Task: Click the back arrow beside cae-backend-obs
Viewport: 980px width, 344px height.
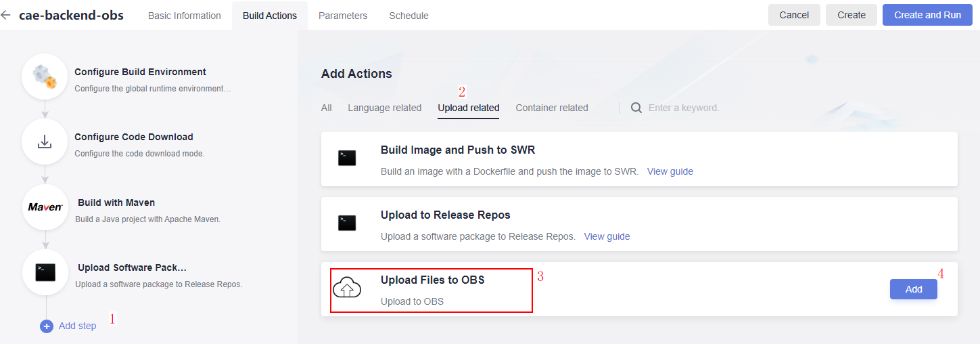Action: point(5,15)
